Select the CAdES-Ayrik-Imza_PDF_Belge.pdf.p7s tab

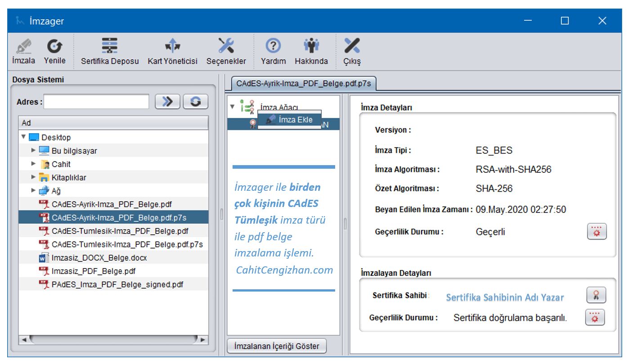(x=304, y=84)
